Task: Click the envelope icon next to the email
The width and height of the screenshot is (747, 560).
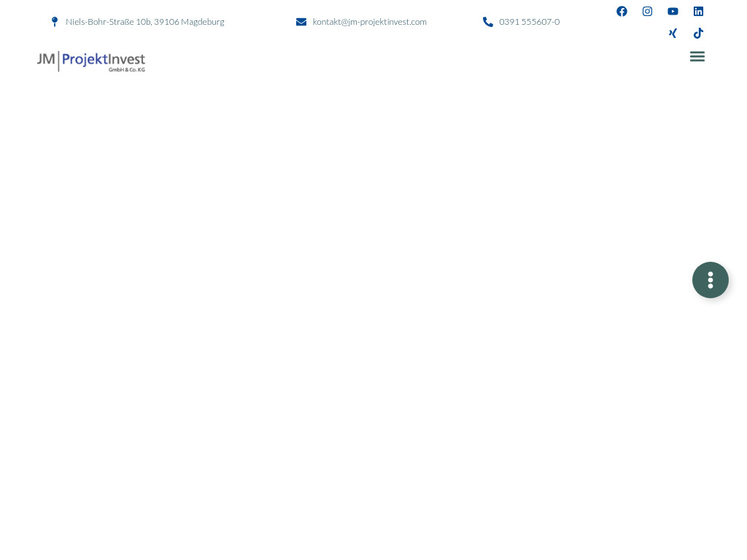Action: (301, 21)
